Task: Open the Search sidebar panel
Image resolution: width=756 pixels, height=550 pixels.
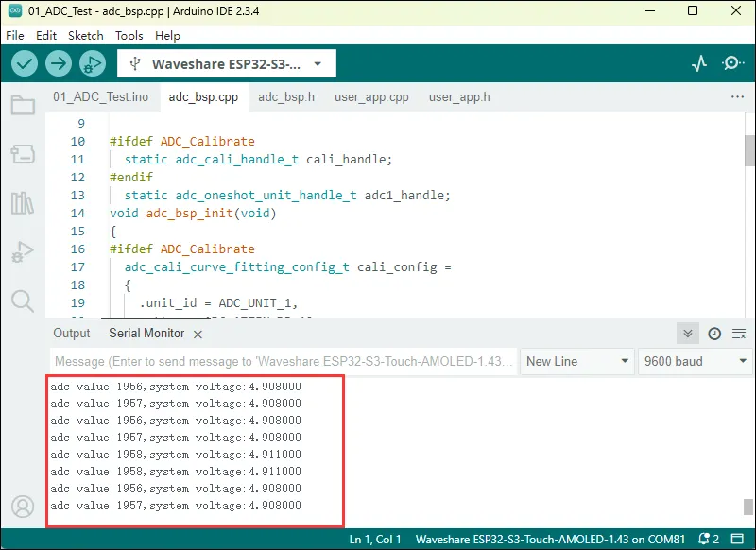Action: pyautogui.click(x=22, y=301)
